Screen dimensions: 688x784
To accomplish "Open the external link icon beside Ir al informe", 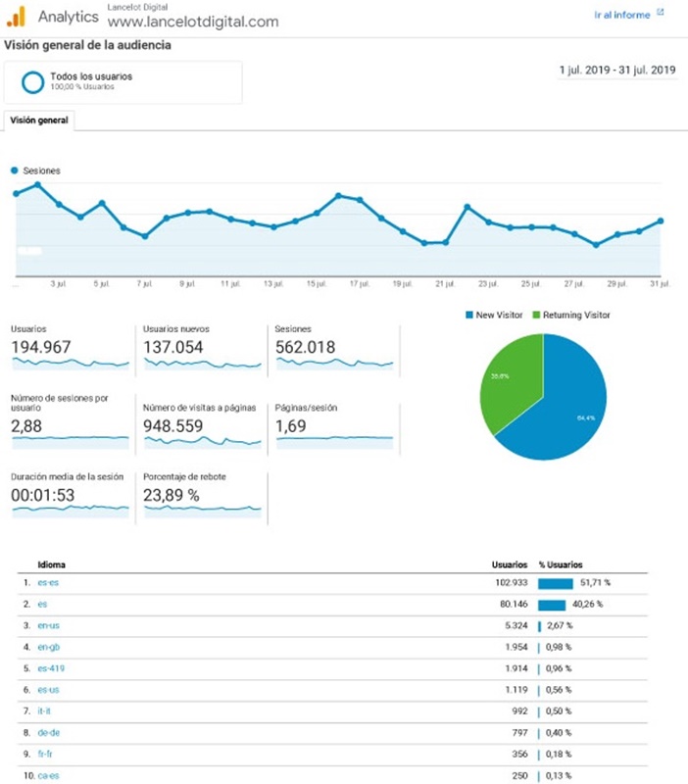I will click(660, 14).
